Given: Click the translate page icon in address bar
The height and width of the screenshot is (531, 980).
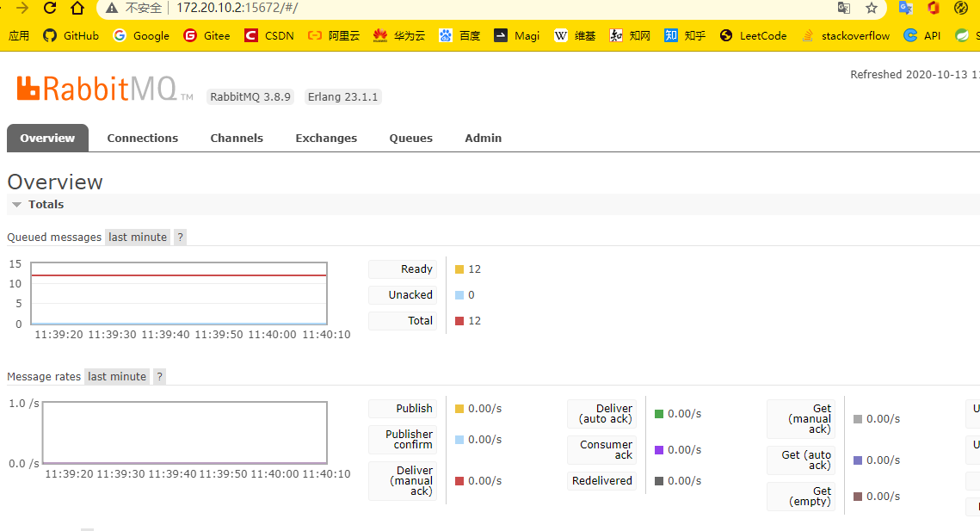Looking at the screenshot, I should point(844,8).
